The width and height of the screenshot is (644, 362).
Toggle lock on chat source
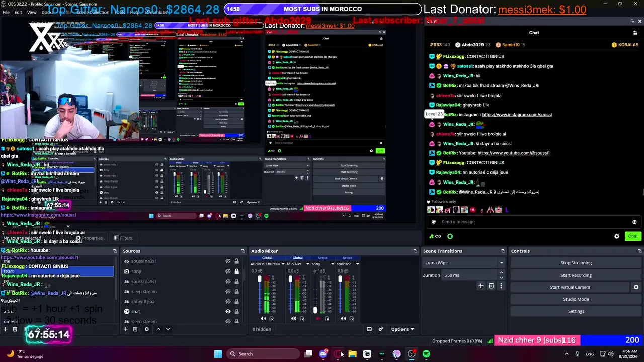tap(236, 312)
